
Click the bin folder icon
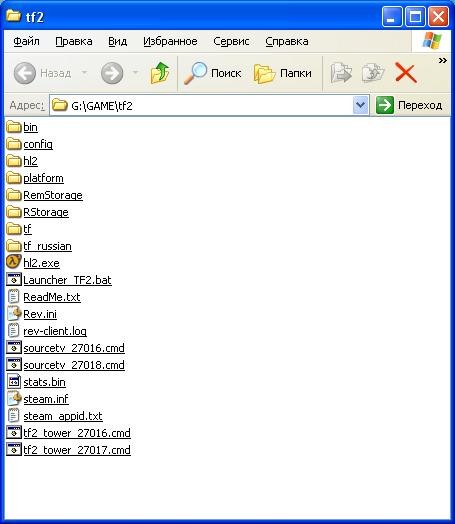pos(14,127)
